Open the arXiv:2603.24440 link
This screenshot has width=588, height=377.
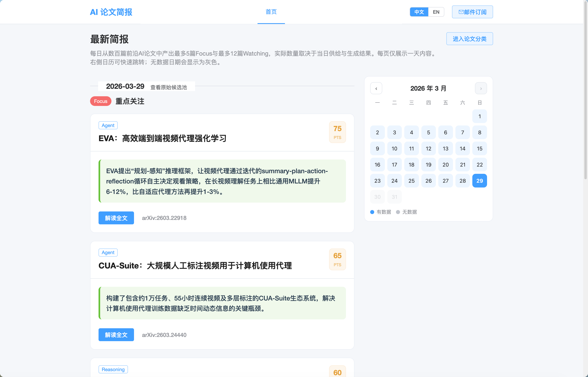tap(164, 335)
